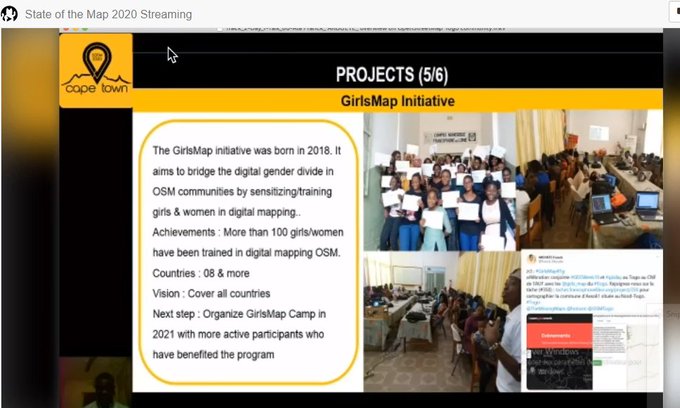Click 'have been trained in digital mapping OSM.'
The height and width of the screenshot is (408, 680).
click(246, 253)
